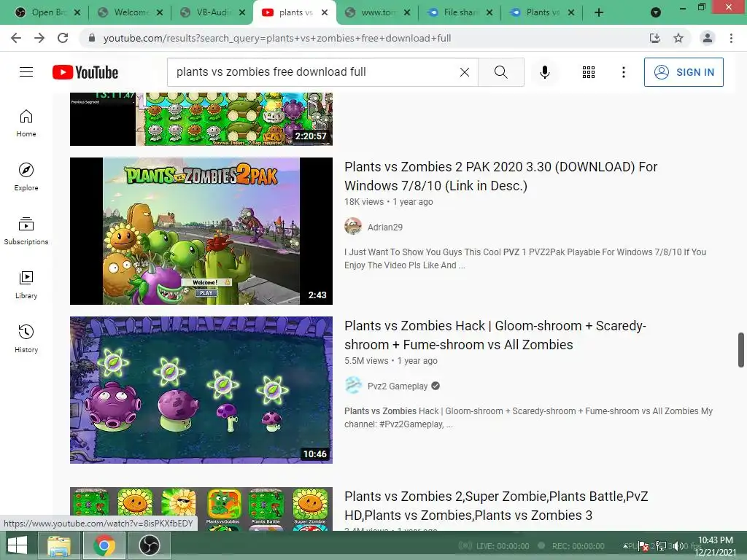Open Adrian29 channel avatar
This screenshot has width=747, height=560.
353,226
